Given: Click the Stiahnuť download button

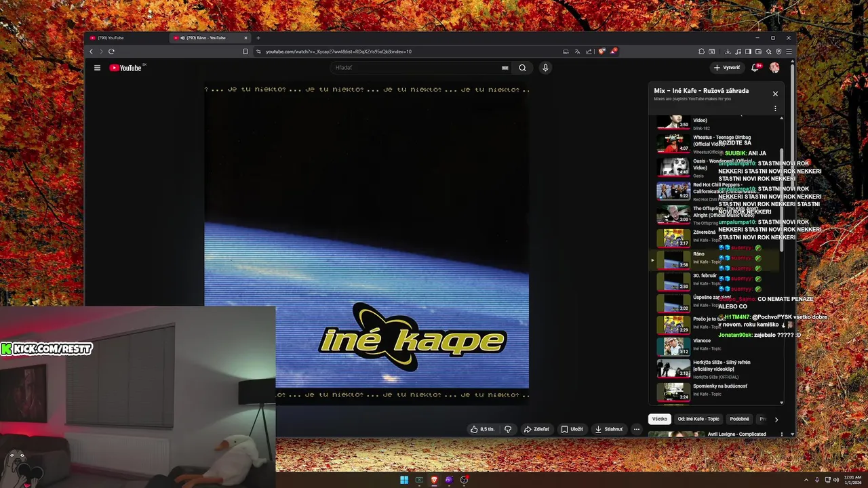Looking at the screenshot, I should (608, 429).
